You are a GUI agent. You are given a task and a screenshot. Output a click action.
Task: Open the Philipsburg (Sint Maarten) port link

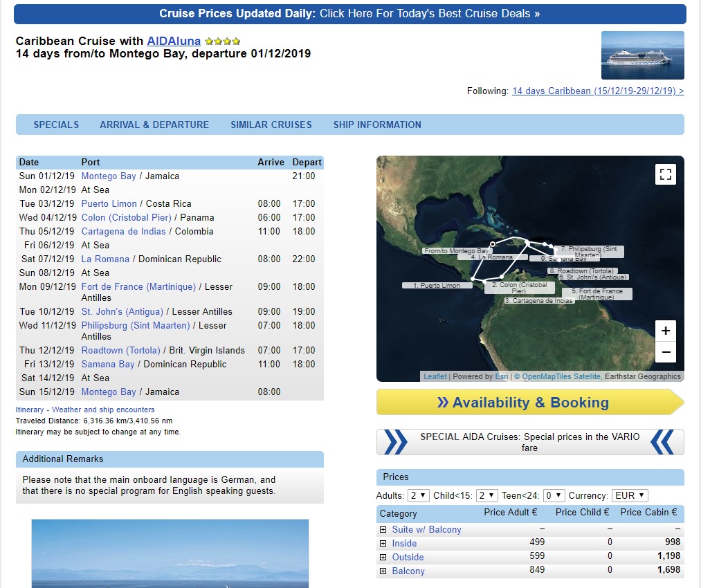click(136, 325)
